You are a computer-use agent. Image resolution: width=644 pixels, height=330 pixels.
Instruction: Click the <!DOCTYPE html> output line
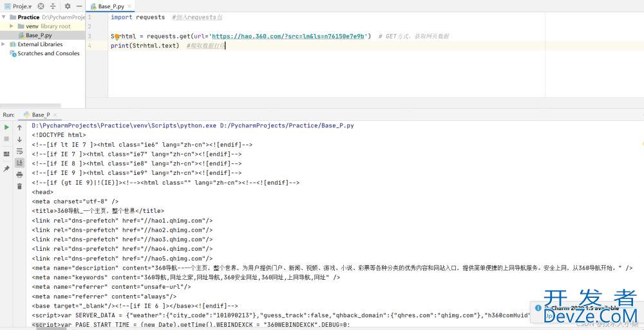[x=59, y=135]
